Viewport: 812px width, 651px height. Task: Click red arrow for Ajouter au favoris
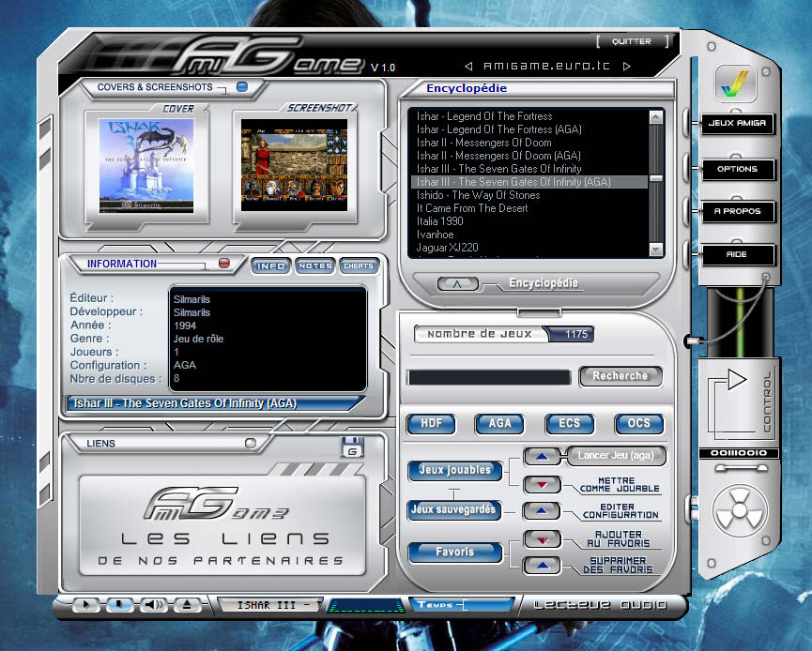pos(542,539)
